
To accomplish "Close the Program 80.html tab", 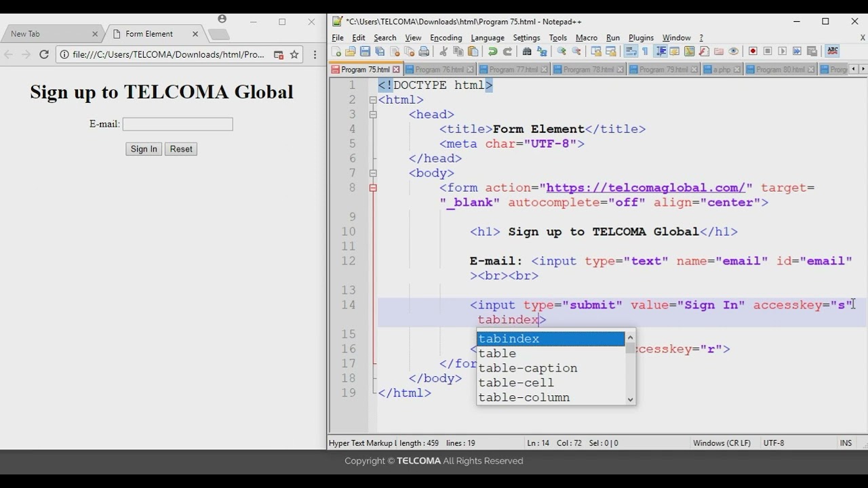I will (811, 70).
